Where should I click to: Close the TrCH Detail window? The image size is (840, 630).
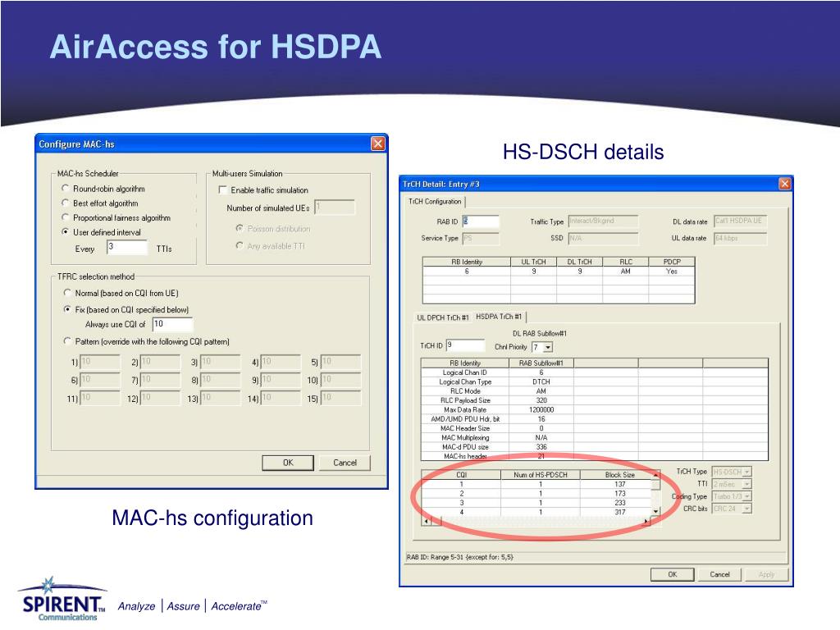click(x=784, y=184)
